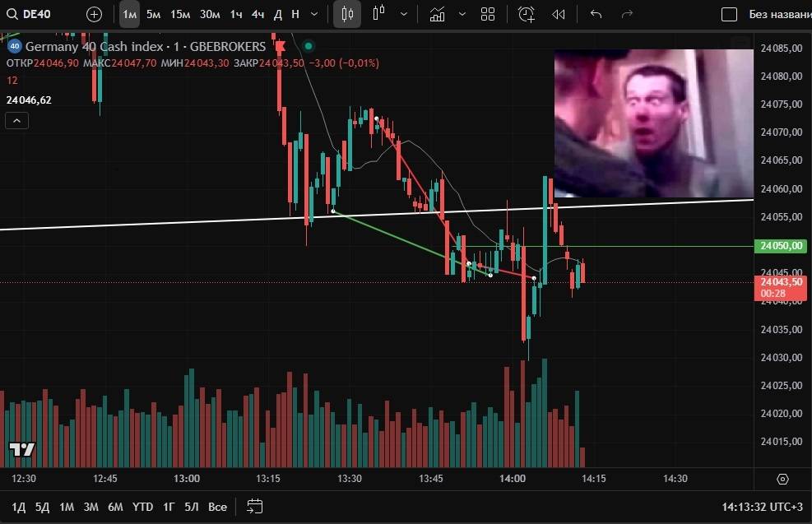Select the 1Д date range tab
812x524 pixels.
[18, 507]
